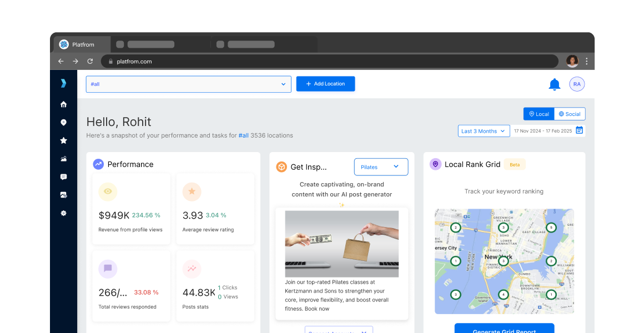Click the 1 Clicks stat

pyautogui.click(x=228, y=287)
